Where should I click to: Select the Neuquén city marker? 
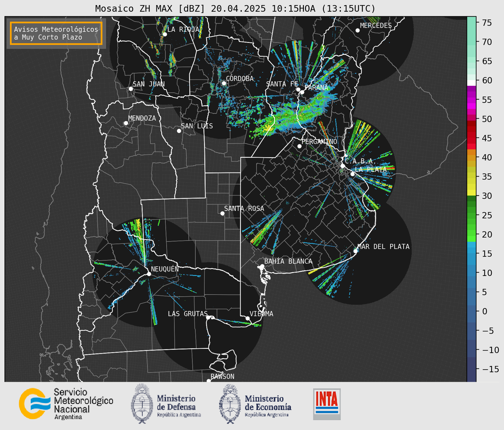[x=149, y=274]
